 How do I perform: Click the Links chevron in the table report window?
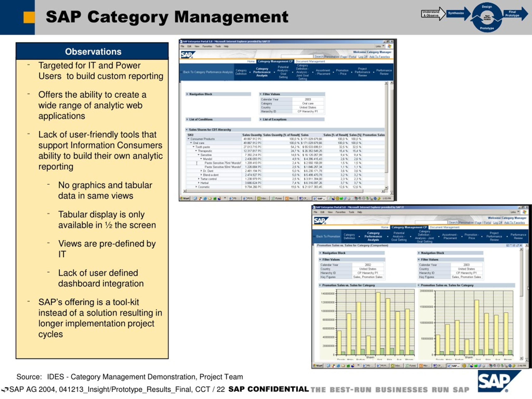383,46
